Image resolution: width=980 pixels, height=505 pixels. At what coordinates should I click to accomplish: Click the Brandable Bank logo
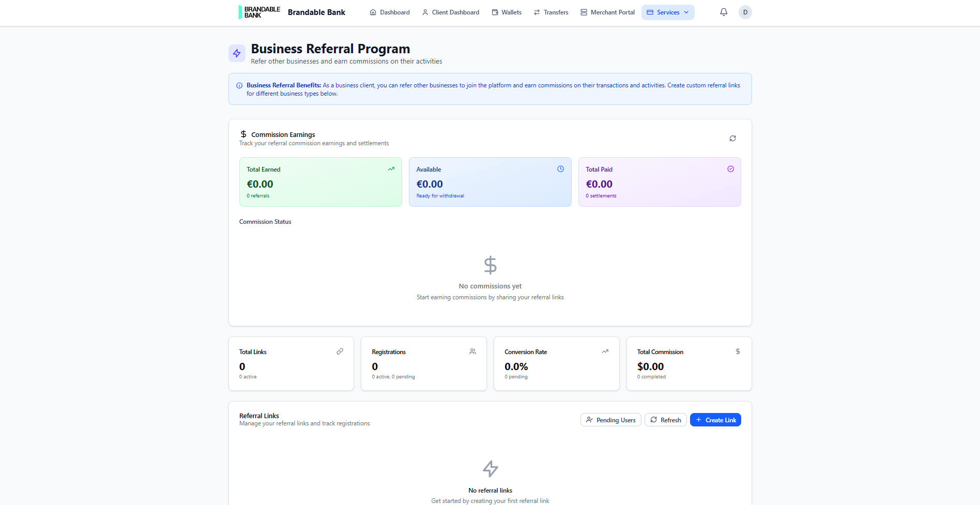coord(259,12)
